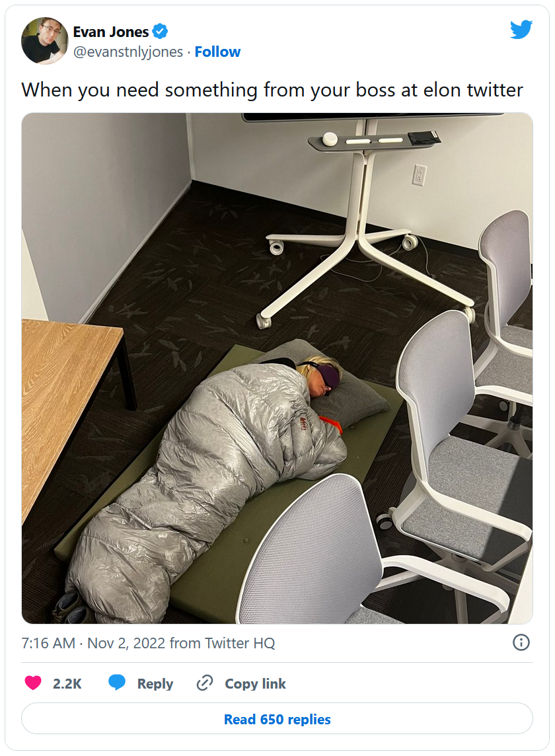The image size is (555, 756).
Task: Open the tweet info circle icon
Action: pos(521,643)
